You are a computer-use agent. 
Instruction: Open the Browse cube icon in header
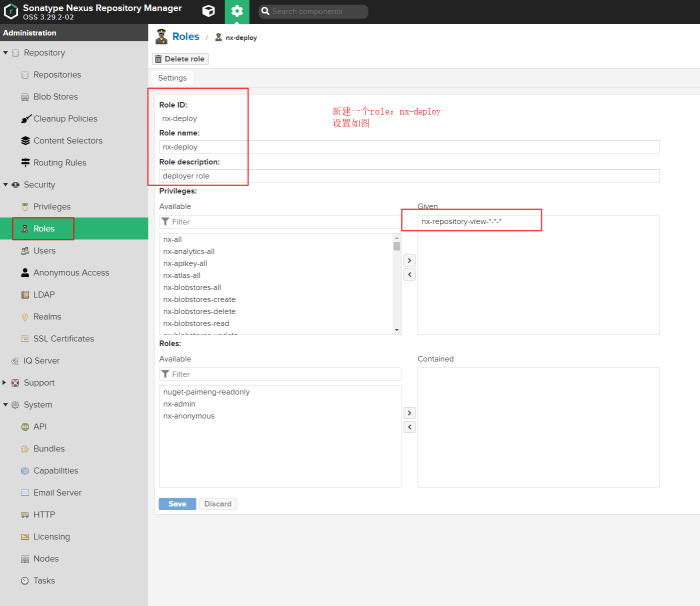coord(208,11)
